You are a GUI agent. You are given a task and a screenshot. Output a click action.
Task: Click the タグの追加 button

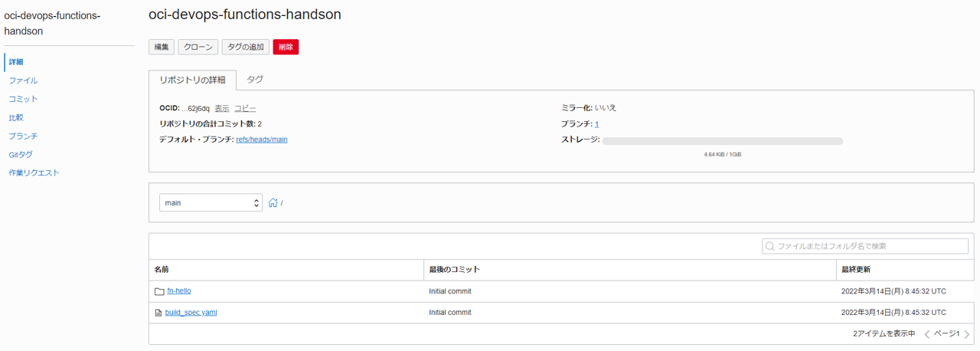pyautogui.click(x=246, y=47)
